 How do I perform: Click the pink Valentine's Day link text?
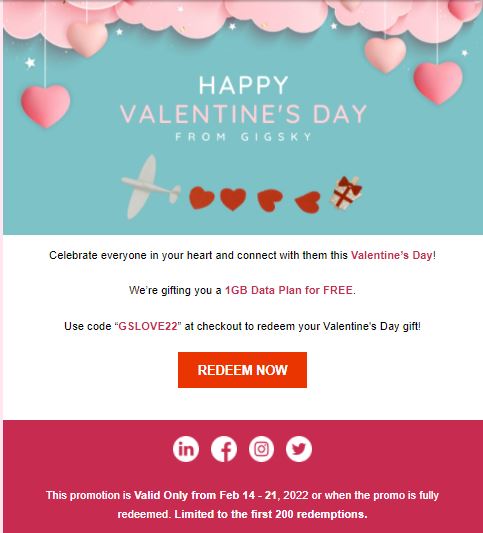point(392,255)
